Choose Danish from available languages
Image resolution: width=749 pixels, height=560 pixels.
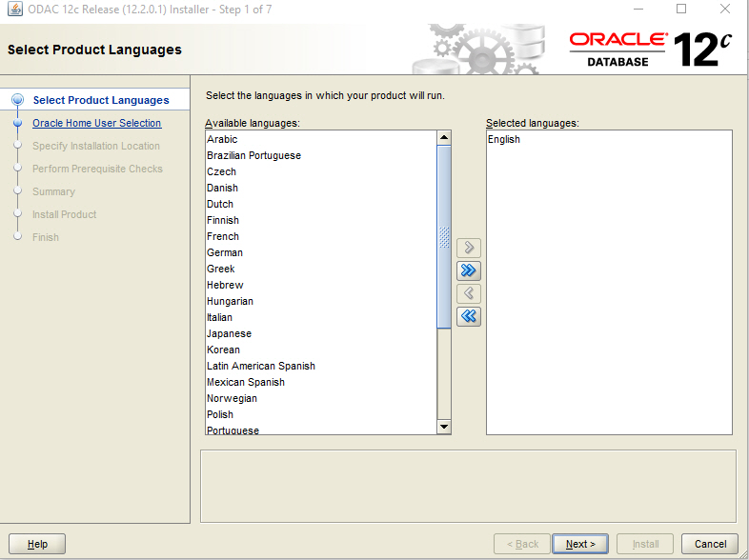pyautogui.click(x=321, y=189)
